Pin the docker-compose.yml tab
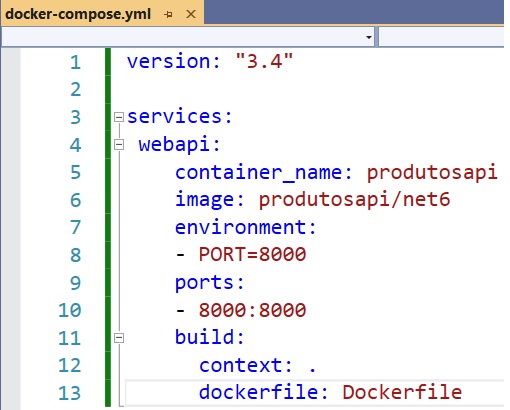The width and height of the screenshot is (510, 410). pos(169,14)
